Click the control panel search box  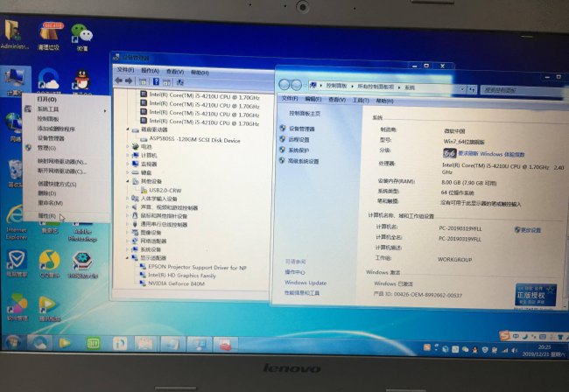pos(522,90)
